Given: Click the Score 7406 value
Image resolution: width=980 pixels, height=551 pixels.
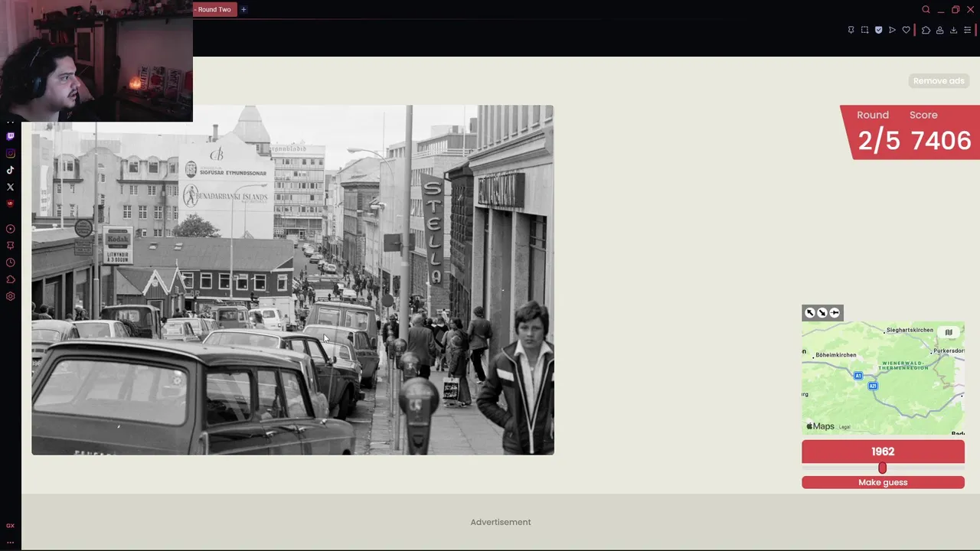Looking at the screenshot, I should tap(941, 141).
